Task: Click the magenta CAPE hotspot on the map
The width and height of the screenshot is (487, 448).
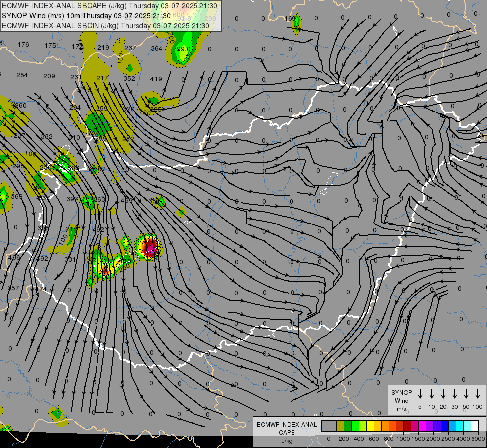Action: (152, 248)
